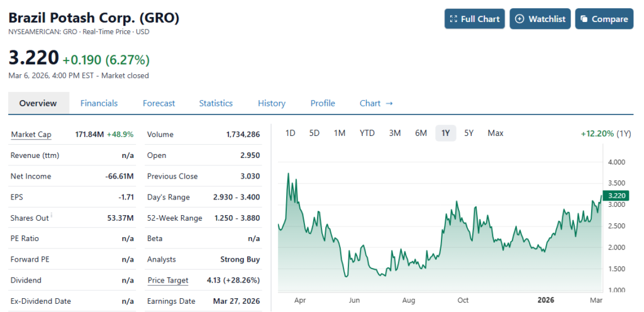Click the Chart arrow tab
This screenshot has width=644, height=312.
pos(376,103)
